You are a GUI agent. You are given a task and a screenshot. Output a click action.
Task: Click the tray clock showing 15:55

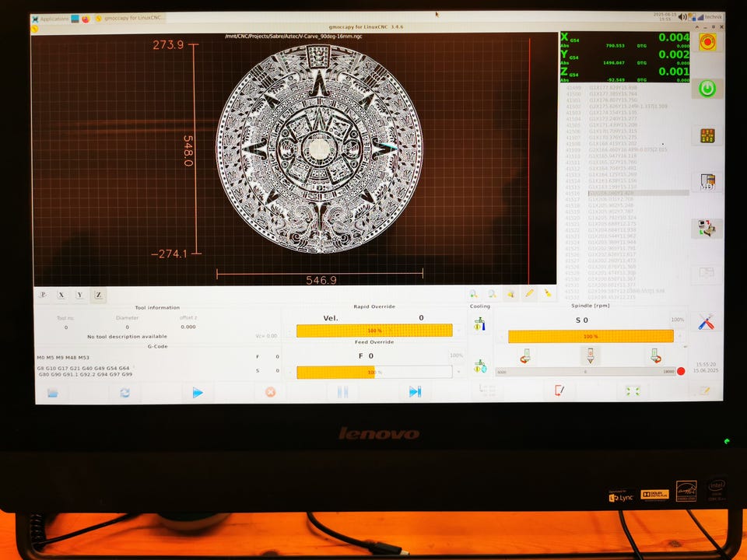coord(665,17)
